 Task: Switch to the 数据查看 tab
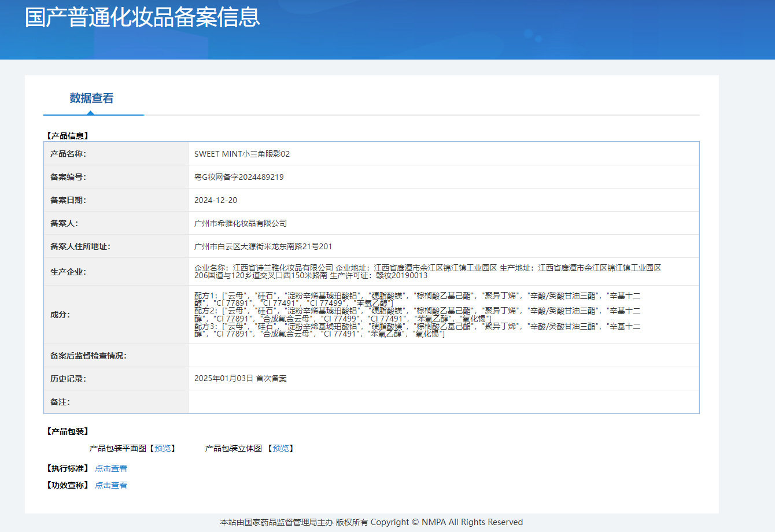[91, 98]
